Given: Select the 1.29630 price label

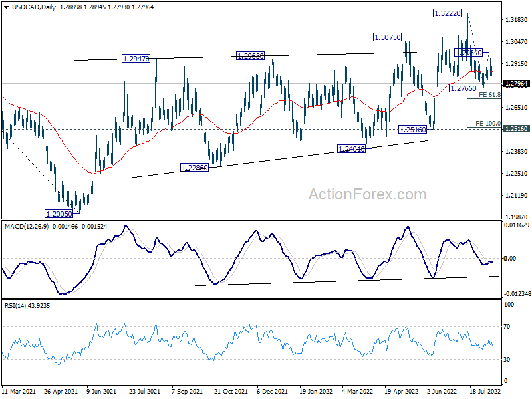Looking at the screenshot, I should coord(250,56).
